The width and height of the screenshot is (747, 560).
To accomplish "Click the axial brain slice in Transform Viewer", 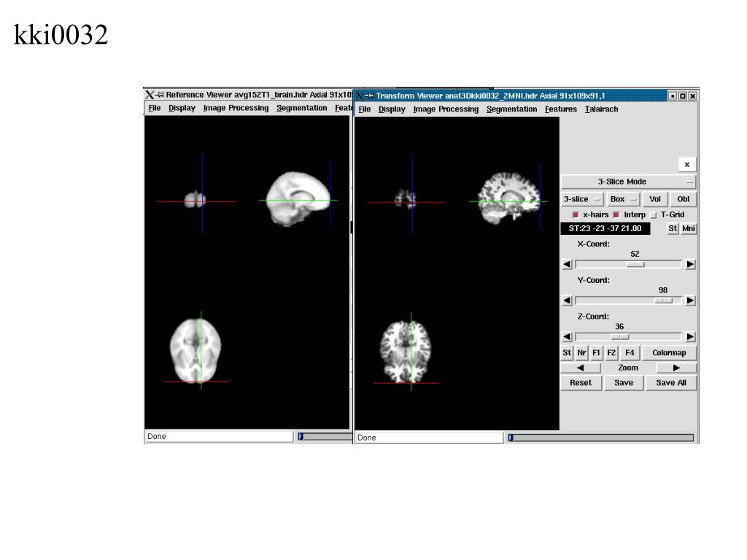I will click(406, 351).
